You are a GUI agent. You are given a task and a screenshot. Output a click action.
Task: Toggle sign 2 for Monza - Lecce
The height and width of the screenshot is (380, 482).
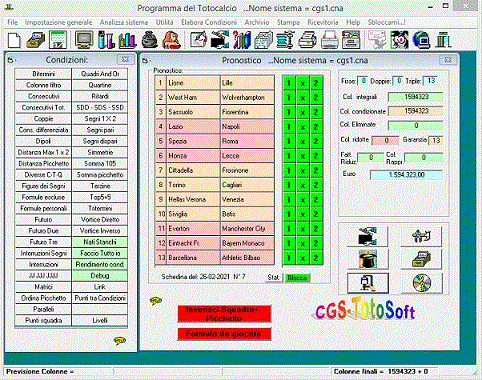click(x=316, y=156)
